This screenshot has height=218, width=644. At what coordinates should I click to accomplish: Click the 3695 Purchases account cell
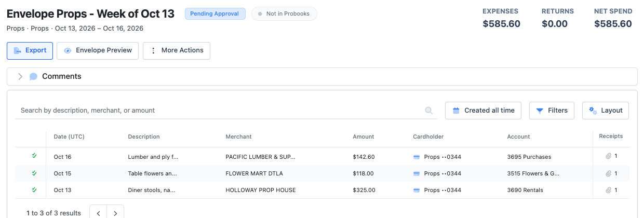pyautogui.click(x=529, y=157)
